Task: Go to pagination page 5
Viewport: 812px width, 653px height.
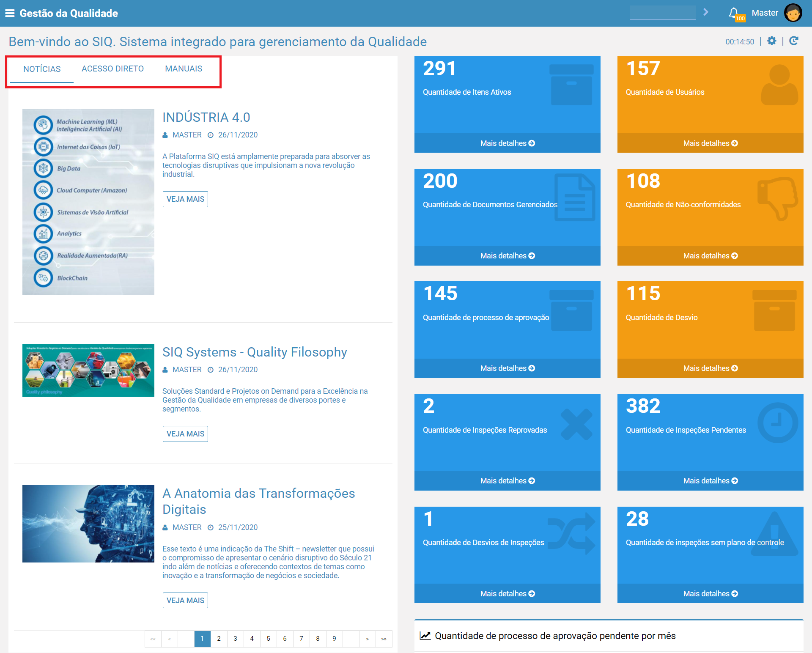Action: [268, 639]
